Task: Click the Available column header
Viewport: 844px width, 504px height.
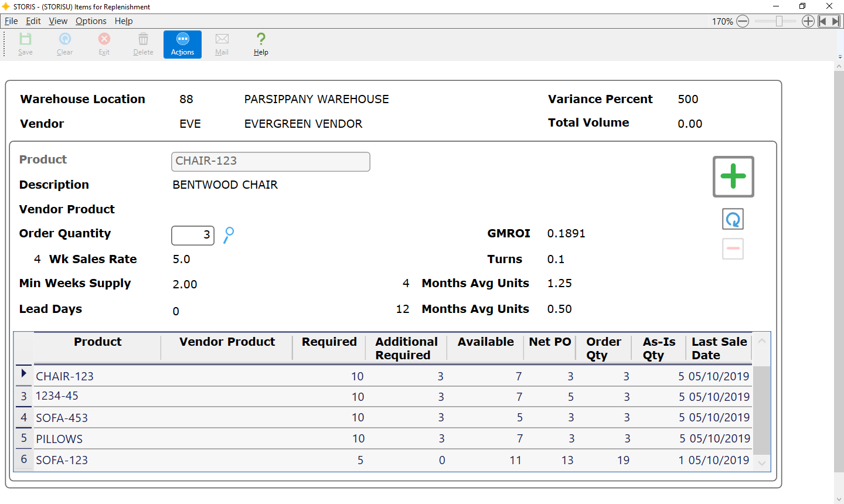Action: click(x=485, y=348)
